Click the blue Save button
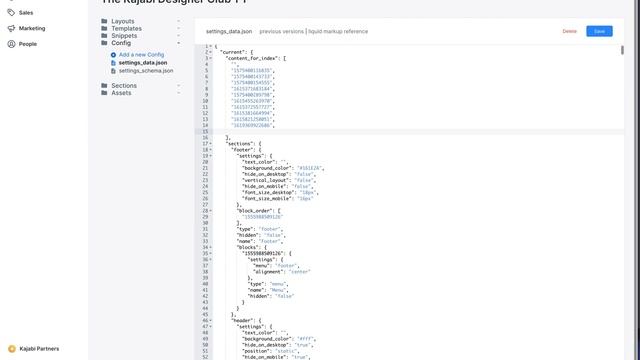 (x=599, y=31)
